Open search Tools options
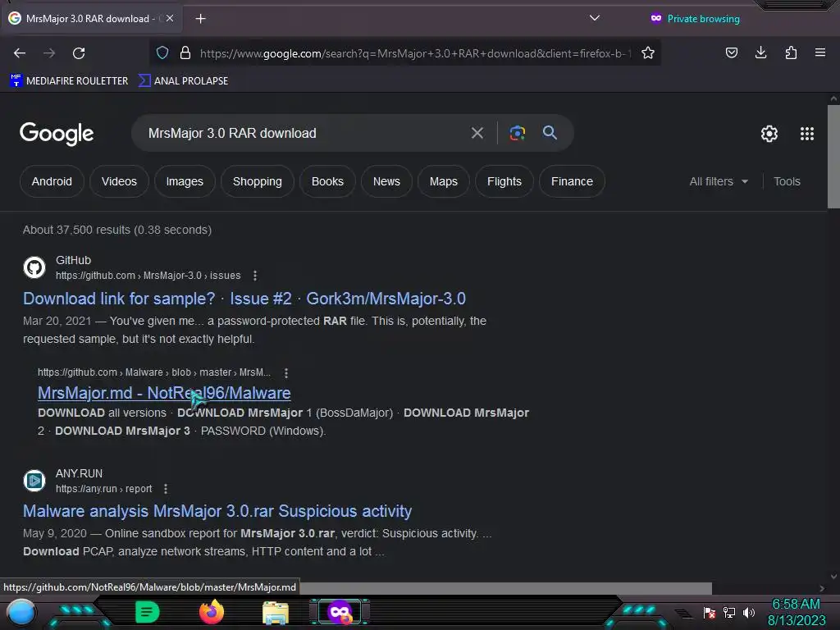840x630 pixels. coord(787,181)
